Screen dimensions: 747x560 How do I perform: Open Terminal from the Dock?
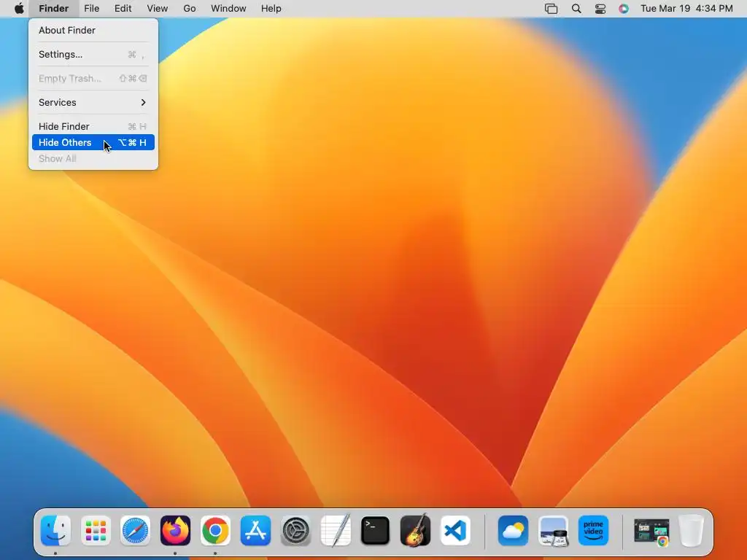pyautogui.click(x=376, y=531)
